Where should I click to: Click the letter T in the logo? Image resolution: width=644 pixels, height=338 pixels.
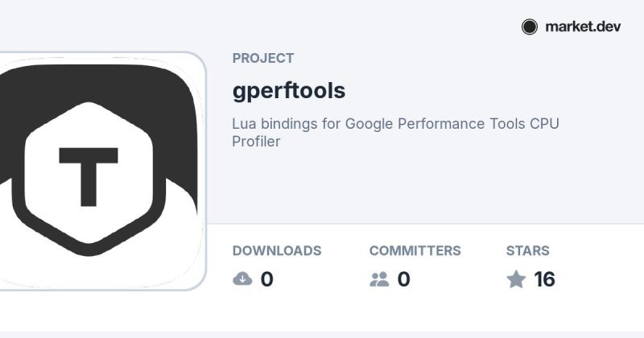pyautogui.click(x=89, y=177)
